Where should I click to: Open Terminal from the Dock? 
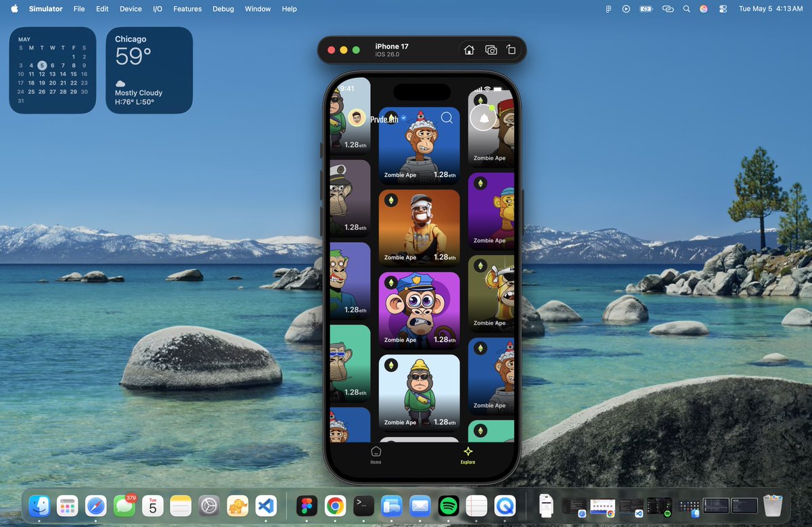pyautogui.click(x=364, y=505)
